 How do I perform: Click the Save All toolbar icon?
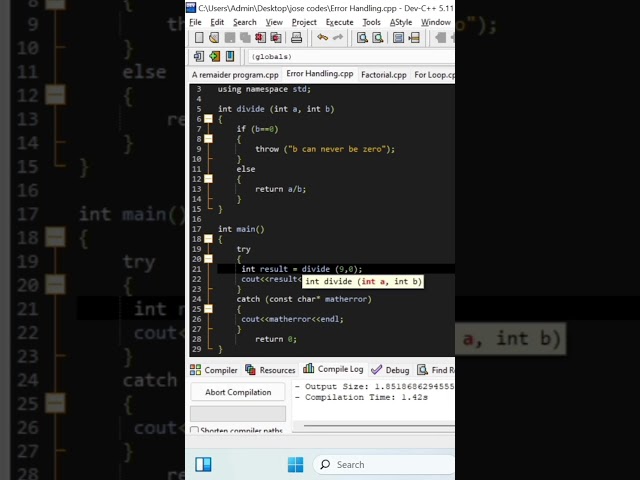(x=245, y=38)
